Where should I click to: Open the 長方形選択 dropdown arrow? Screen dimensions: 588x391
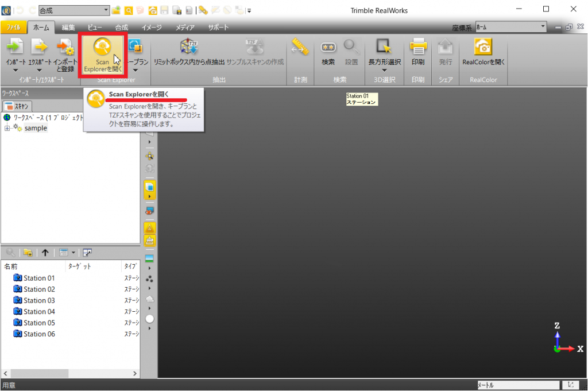tap(384, 71)
